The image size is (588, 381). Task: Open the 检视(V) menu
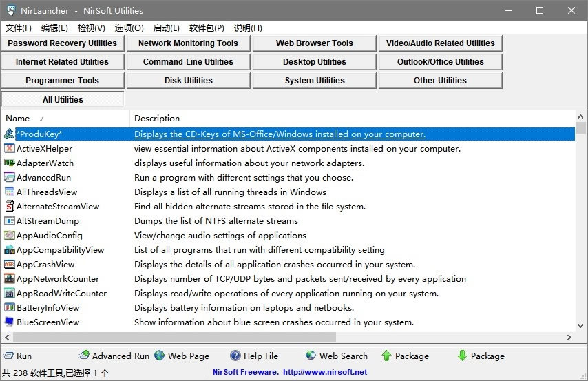91,28
